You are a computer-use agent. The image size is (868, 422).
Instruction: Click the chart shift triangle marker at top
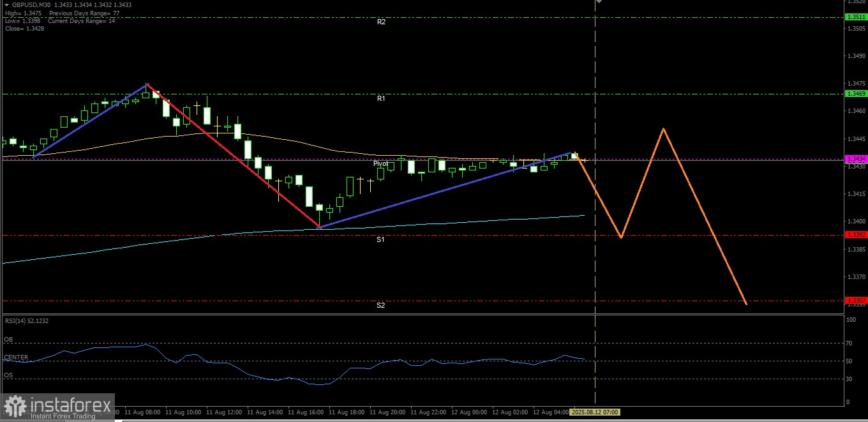pos(599,2)
